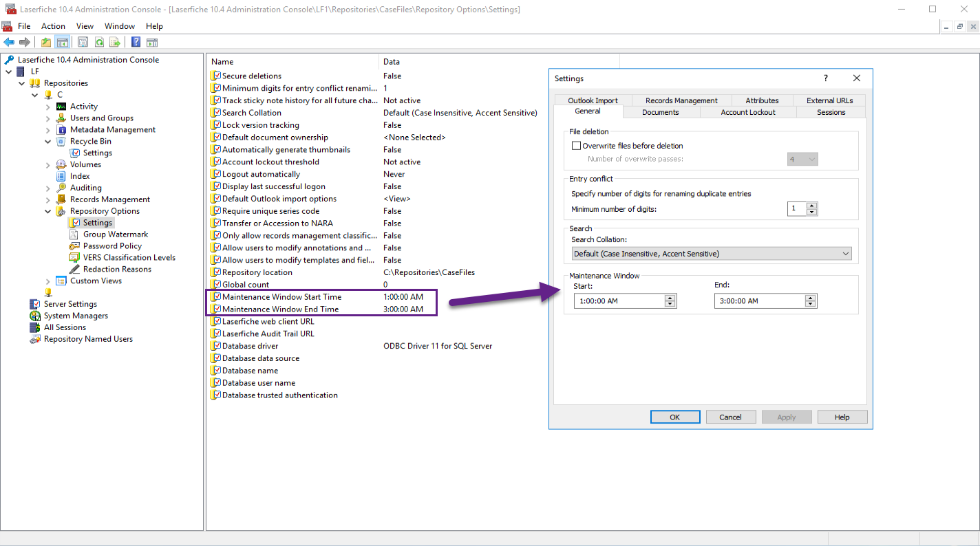Click the Up one level folder icon
The width and height of the screenshot is (980, 546).
coord(46,43)
